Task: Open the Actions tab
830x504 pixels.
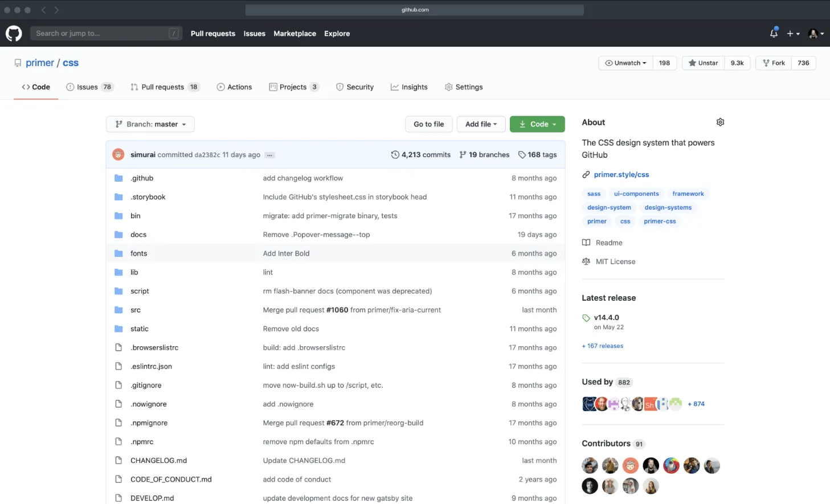Action: click(x=234, y=87)
